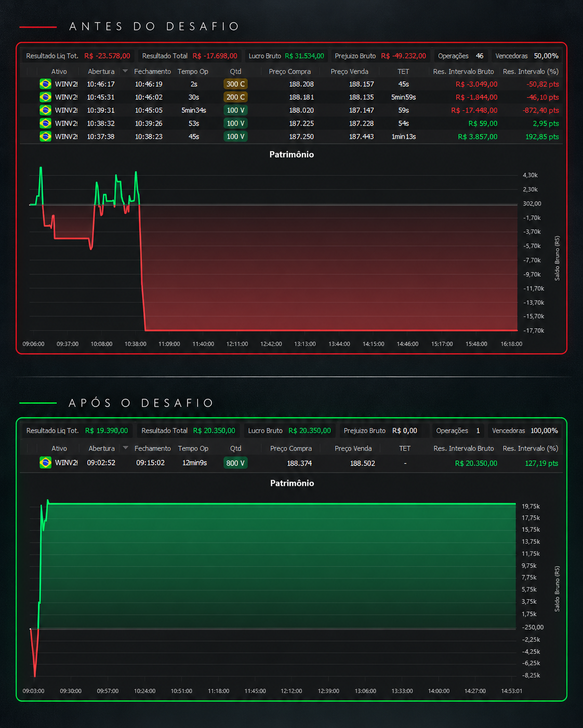Click the Resultado Liq Tot. value R$ 19.390,00

coord(107,430)
